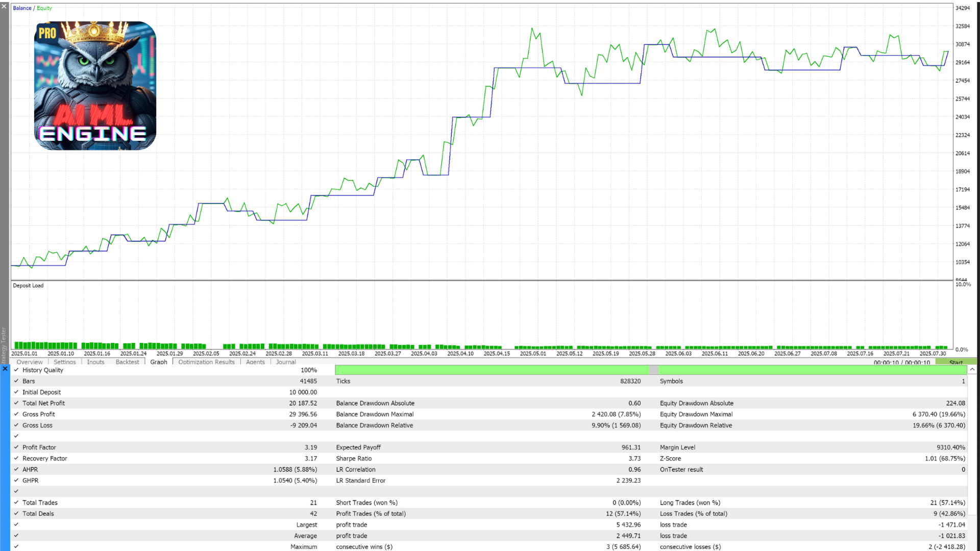The height and width of the screenshot is (551, 980).
Task: Close the results panel via blue-strip X
Action: tap(5, 368)
